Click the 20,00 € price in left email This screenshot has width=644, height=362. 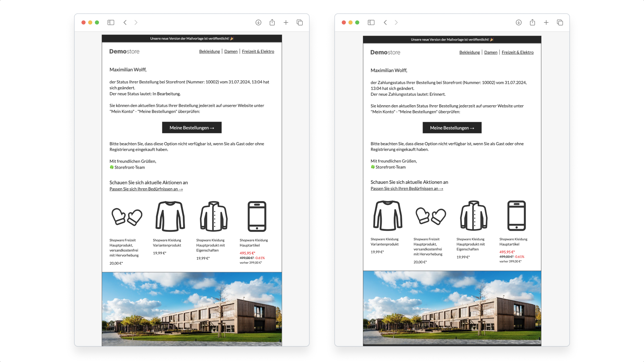point(116,263)
